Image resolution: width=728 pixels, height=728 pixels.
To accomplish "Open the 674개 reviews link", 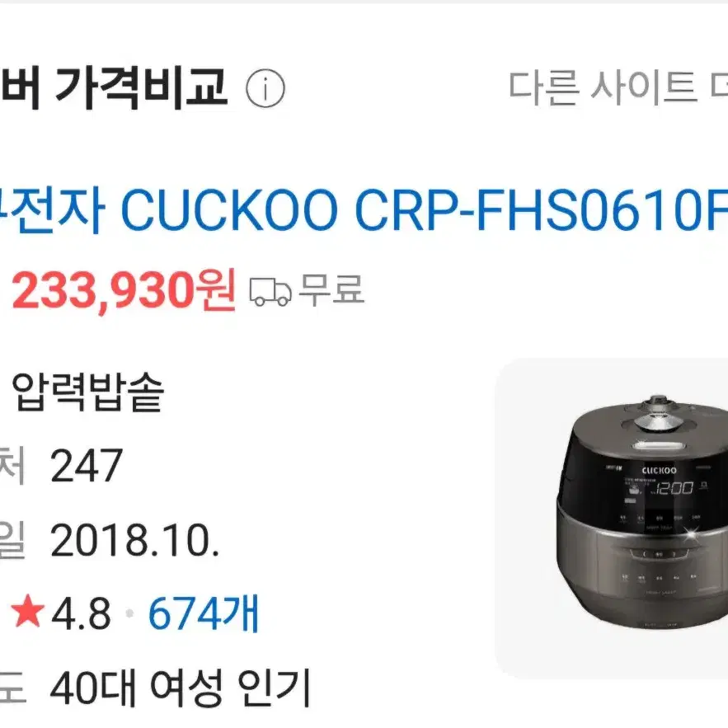I will coord(204,613).
